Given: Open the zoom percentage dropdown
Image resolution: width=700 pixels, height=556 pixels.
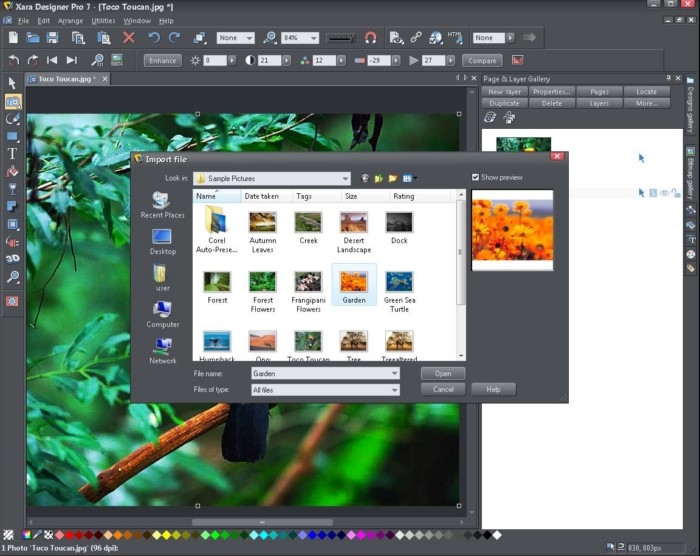Looking at the screenshot, I should [x=314, y=38].
